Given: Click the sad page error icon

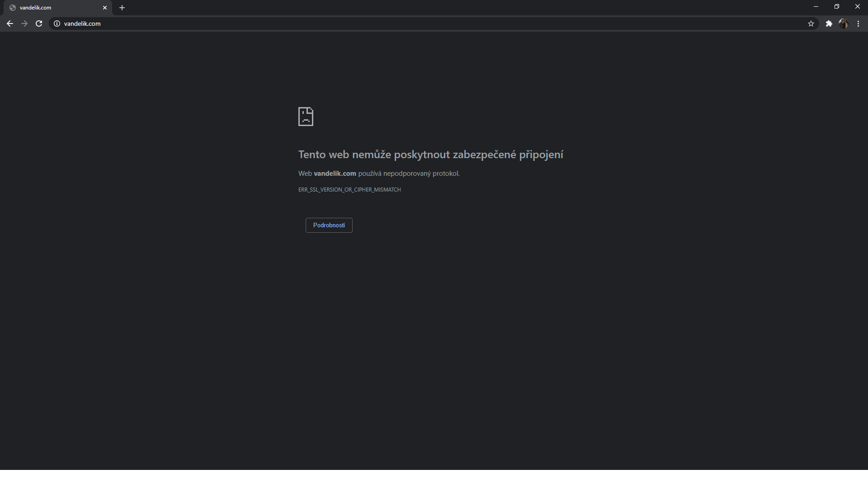Looking at the screenshot, I should click(x=306, y=117).
